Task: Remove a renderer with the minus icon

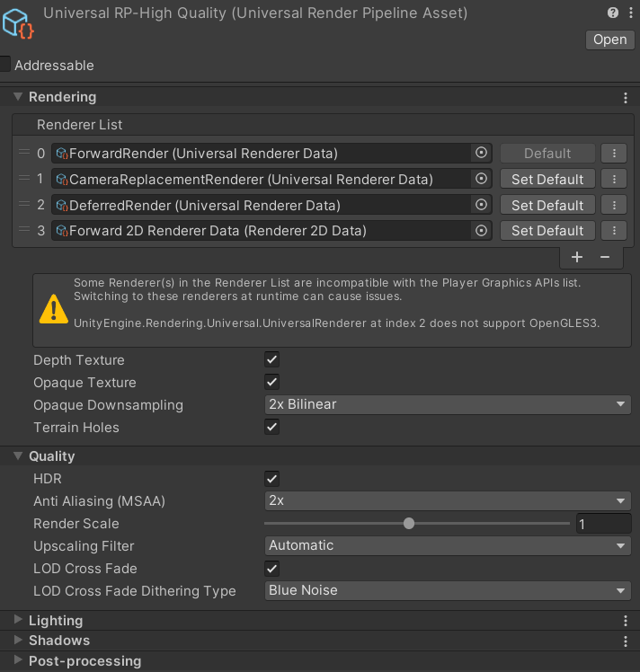Action: pyautogui.click(x=605, y=257)
